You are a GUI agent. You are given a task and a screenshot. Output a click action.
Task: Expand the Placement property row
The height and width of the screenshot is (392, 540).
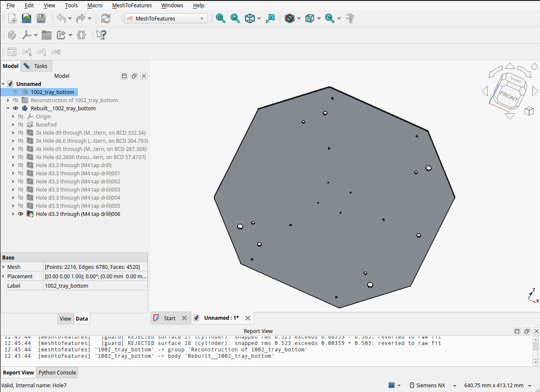pyautogui.click(x=3, y=276)
